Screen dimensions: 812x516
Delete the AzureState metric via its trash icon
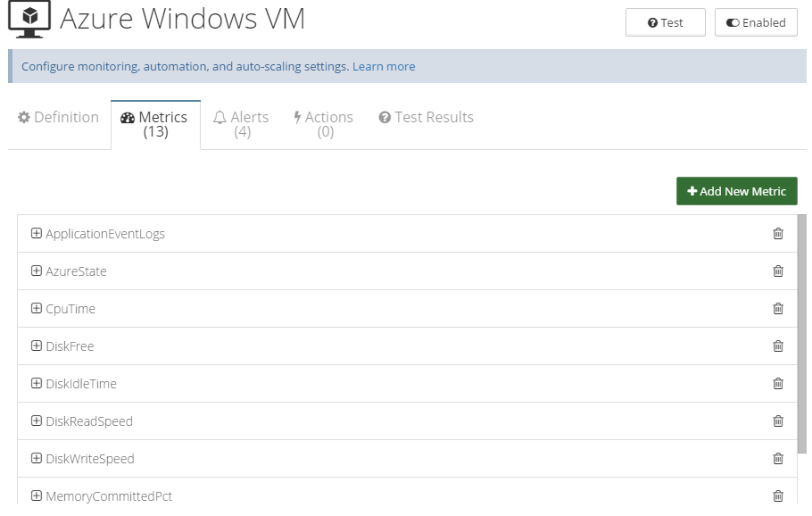click(x=778, y=271)
